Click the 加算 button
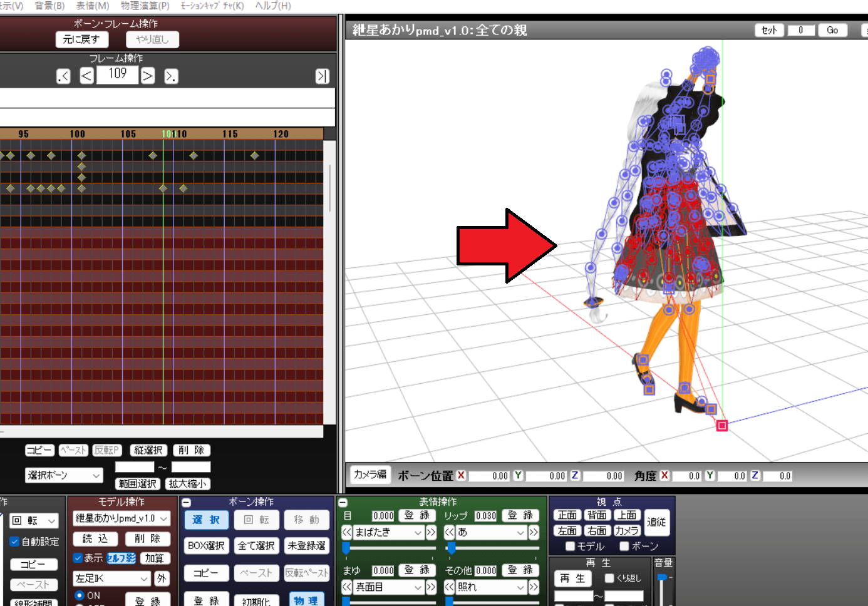The image size is (868, 606). pyautogui.click(x=155, y=558)
